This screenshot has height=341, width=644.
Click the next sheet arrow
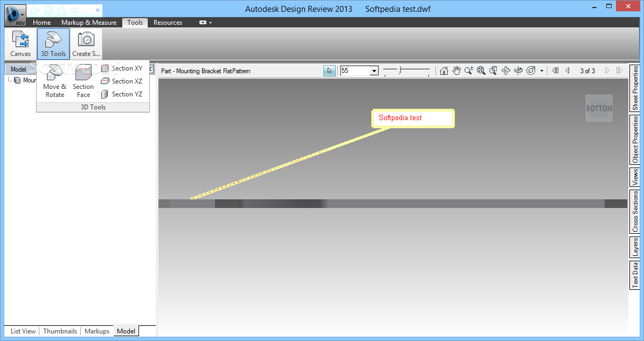pos(607,71)
